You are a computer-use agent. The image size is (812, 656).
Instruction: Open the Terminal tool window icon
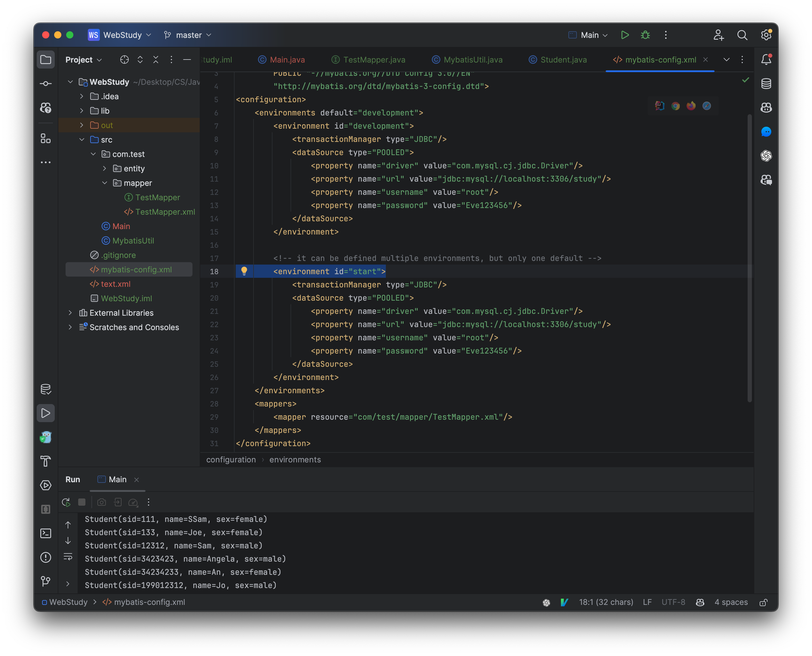pos(46,533)
